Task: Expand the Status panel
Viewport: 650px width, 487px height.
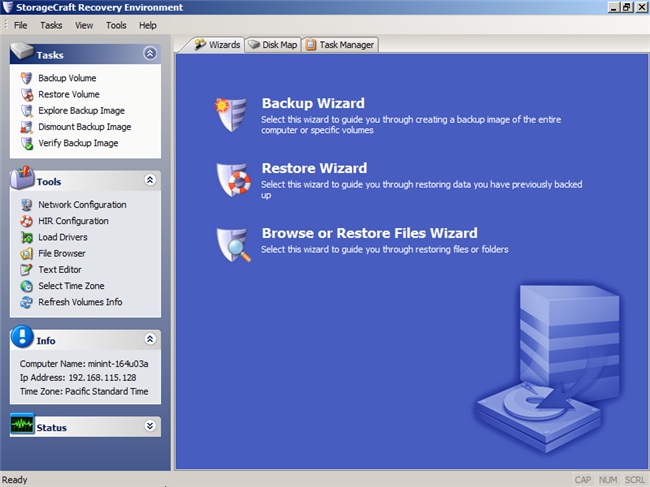Action: pos(150,426)
